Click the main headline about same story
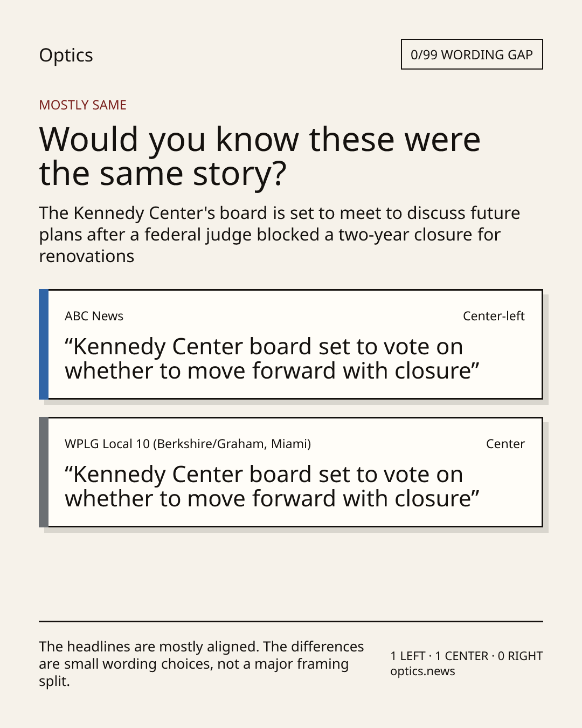 (259, 156)
